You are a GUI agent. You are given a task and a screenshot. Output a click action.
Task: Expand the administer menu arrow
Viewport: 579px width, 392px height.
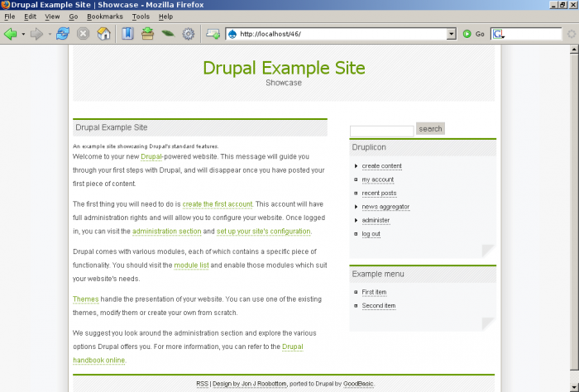click(x=356, y=220)
